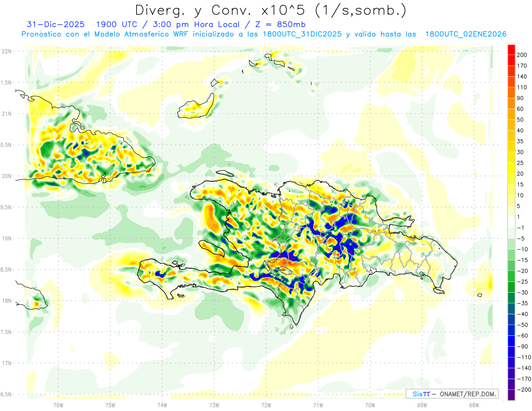This screenshot has width=532, height=411.
Task: Click valid-until time '1800UTC_02ENE2026'
Action: point(465,34)
